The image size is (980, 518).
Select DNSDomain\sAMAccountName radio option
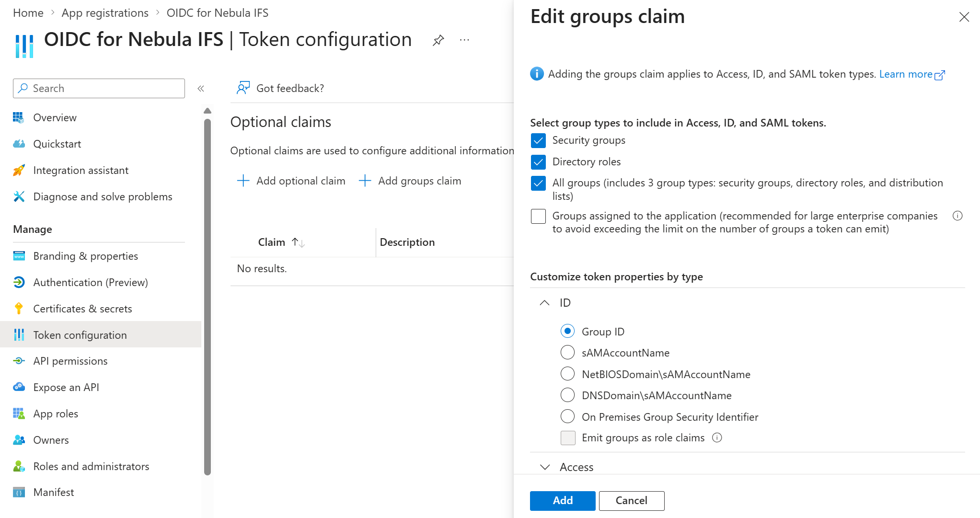pos(567,395)
